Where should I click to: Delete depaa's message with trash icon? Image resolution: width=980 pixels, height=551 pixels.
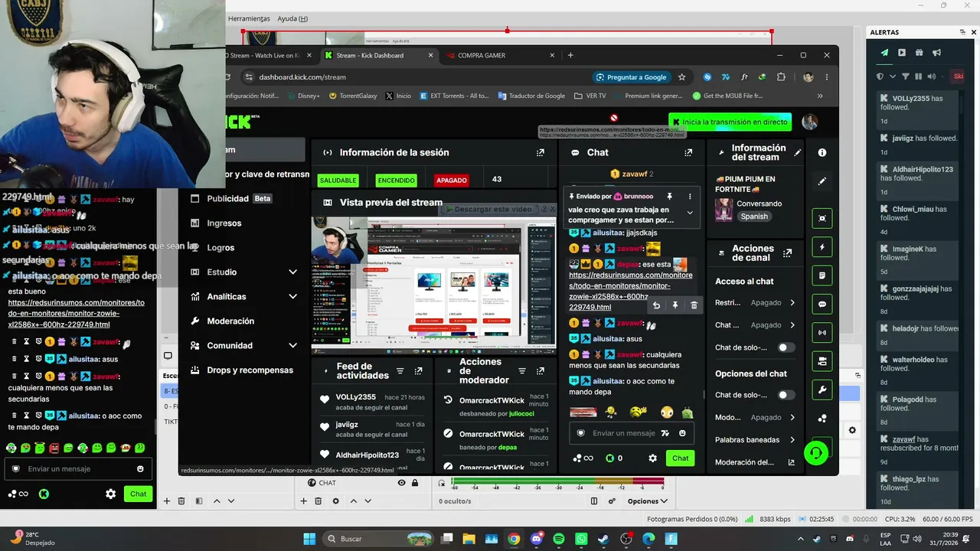click(x=694, y=305)
